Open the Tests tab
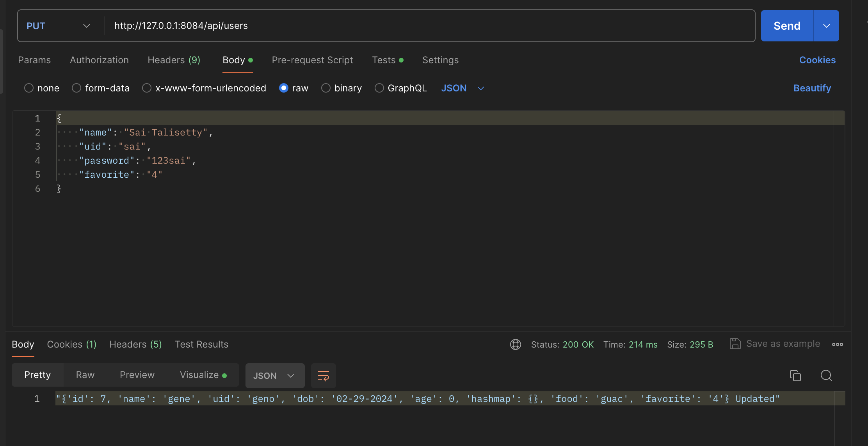Image resolution: width=868 pixels, height=446 pixels. 388,60
